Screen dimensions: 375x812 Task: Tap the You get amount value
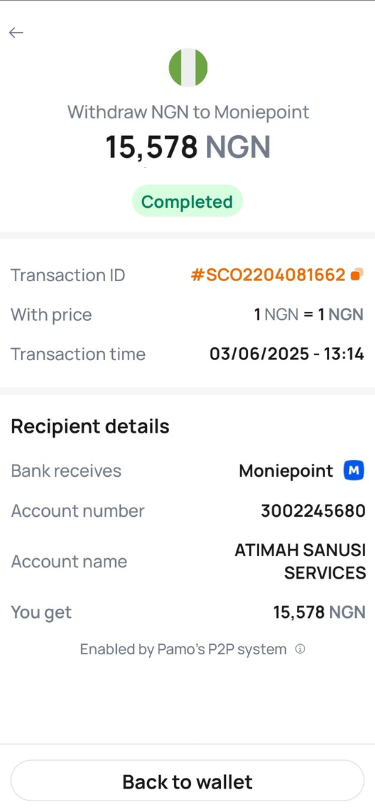coord(319,613)
